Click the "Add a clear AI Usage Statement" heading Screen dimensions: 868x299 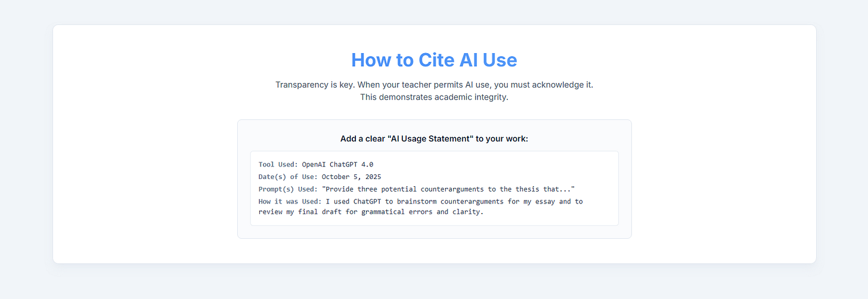434,138
